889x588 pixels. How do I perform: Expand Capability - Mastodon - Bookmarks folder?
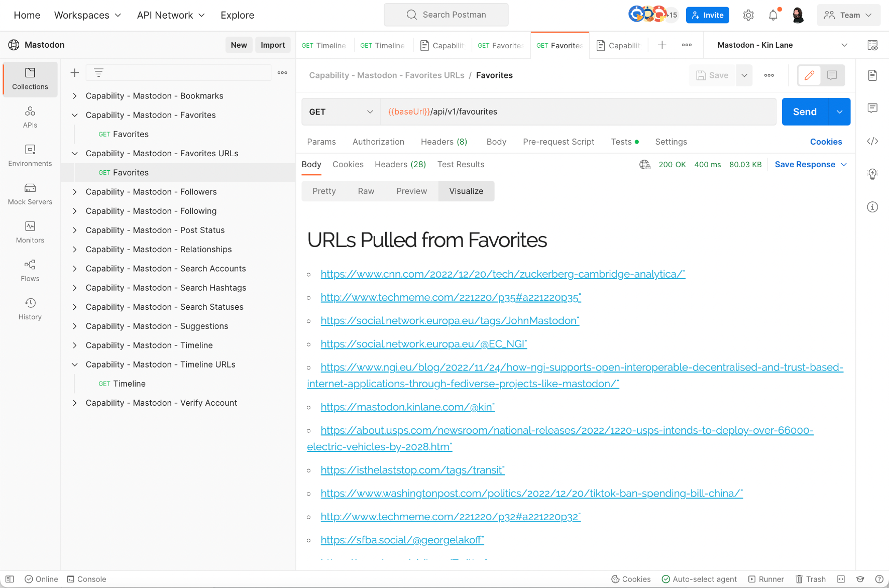75,96
